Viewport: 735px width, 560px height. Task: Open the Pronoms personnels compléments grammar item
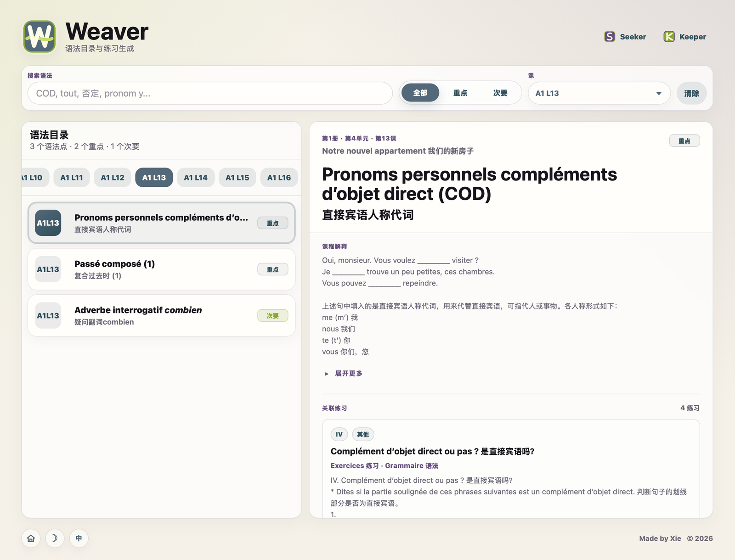tap(161, 223)
